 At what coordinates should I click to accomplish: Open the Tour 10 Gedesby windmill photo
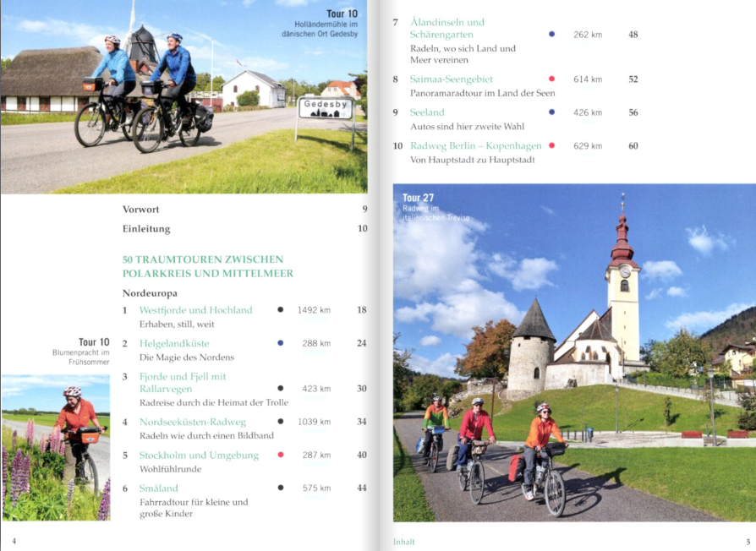coord(184,96)
